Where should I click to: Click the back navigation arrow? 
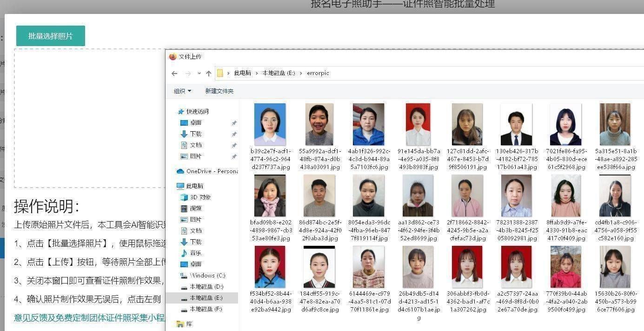point(174,73)
